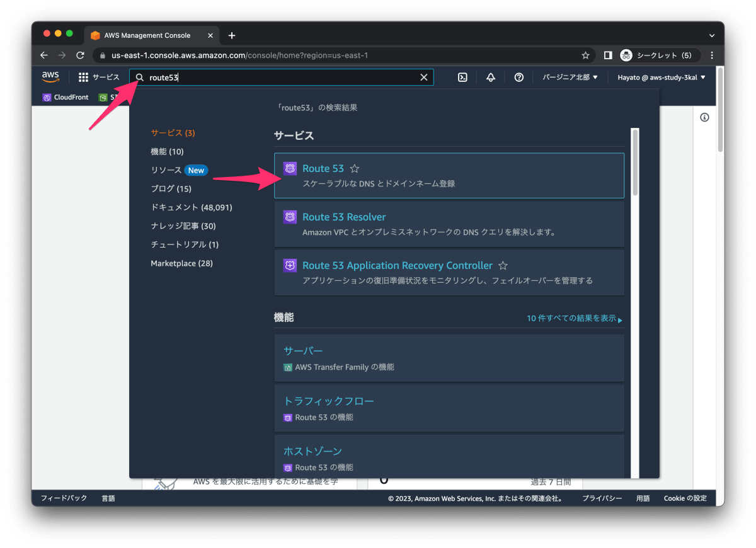Viewport: 756px width, 548px height.
Task: Click the Route 53 service icon
Action: coord(290,168)
